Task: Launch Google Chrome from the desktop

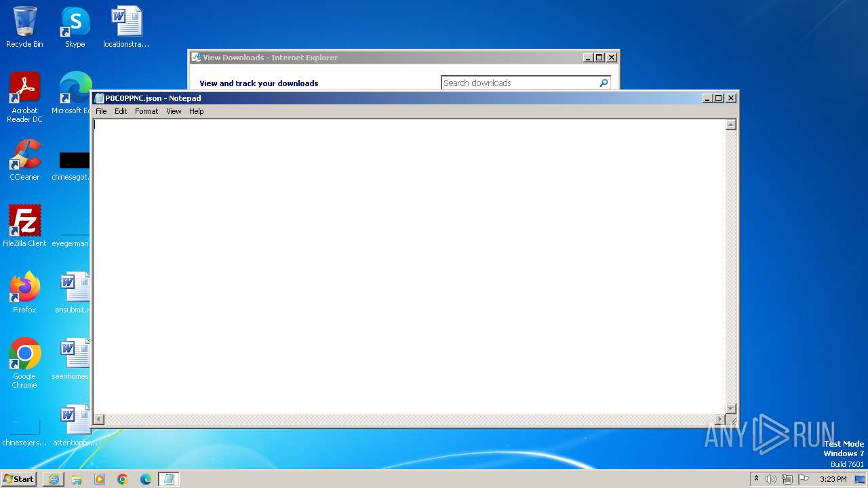Action: (x=24, y=363)
